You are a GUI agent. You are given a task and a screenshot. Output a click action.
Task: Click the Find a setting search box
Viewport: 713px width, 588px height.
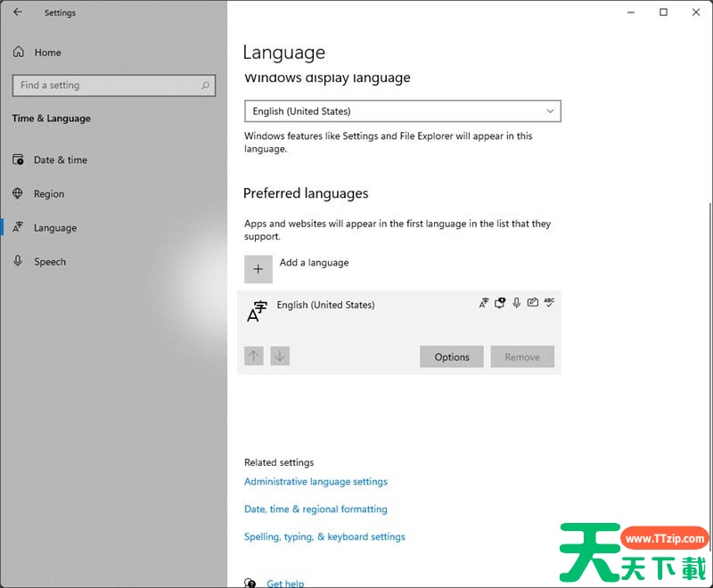coord(107,86)
